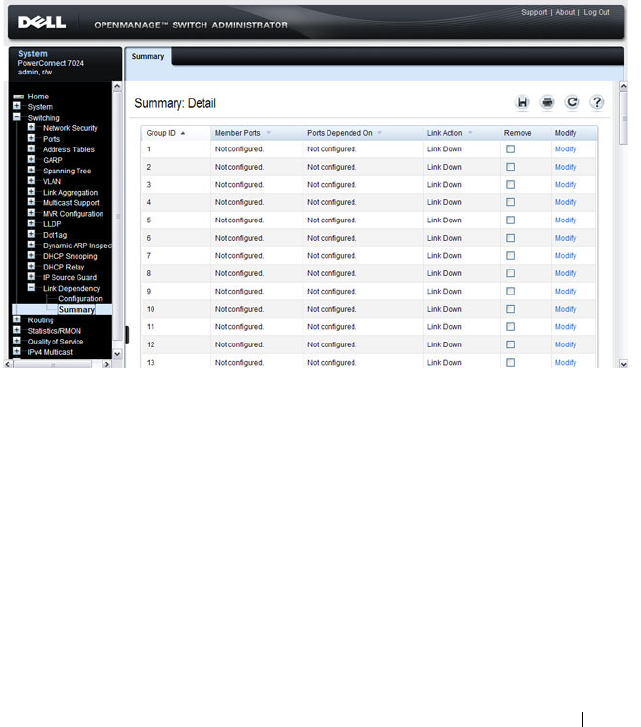
Task: Expand the VLAN tree node
Action: coord(31,181)
